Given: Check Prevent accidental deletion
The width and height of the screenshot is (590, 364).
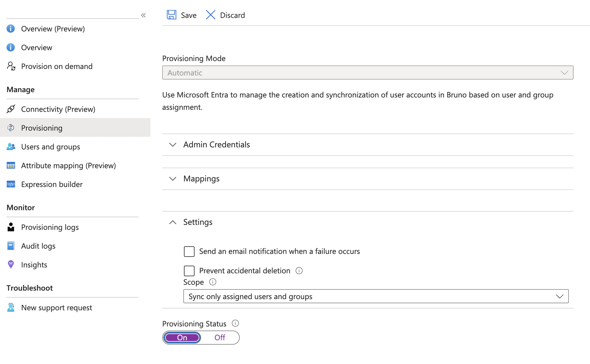Looking at the screenshot, I should [189, 271].
